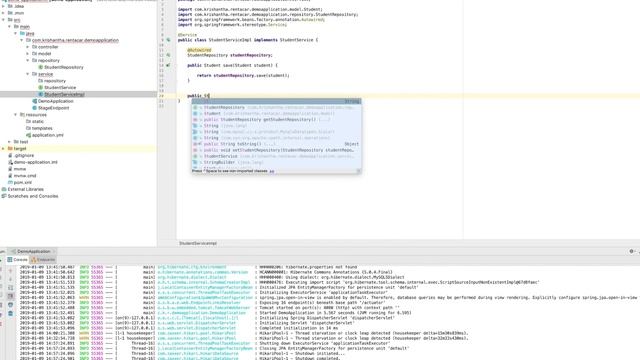Expand the model package
This screenshot has width=640, height=360.
point(28,53)
